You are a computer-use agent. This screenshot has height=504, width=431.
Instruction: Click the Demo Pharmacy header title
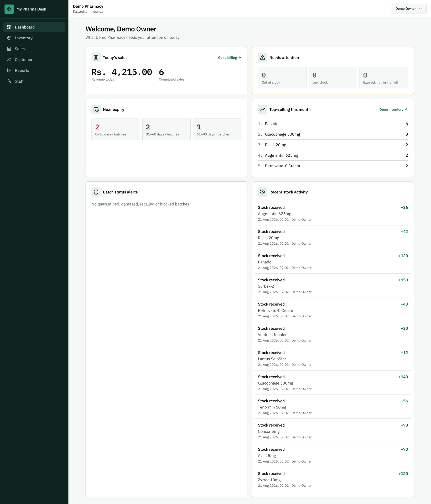pyautogui.click(x=88, y=6)
